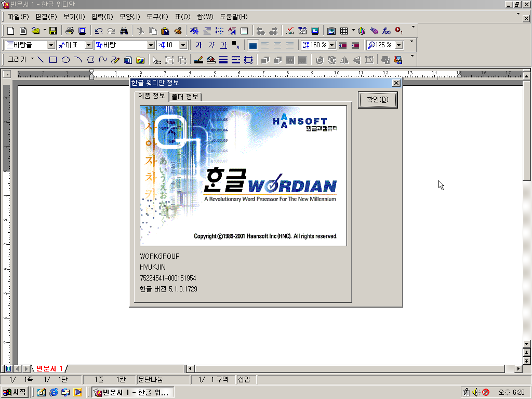Viewport: 532px width, 399px height.
Task: Click the clipart folder icon
Action: tap(140, 60)
